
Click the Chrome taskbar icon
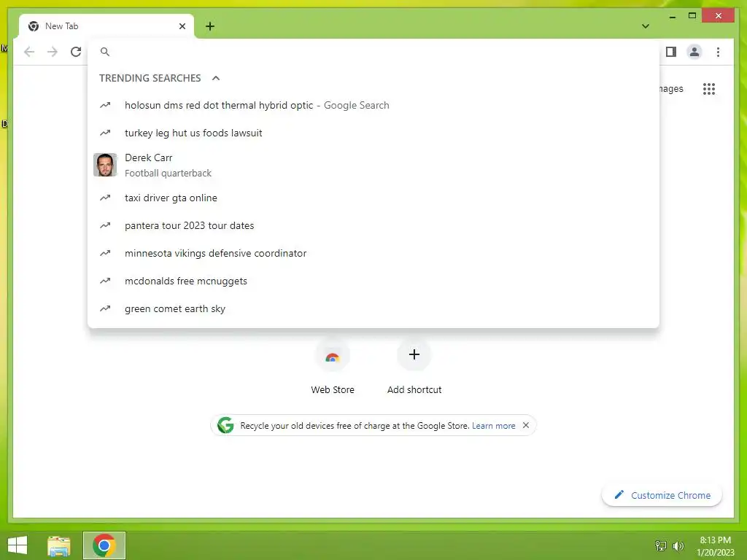point(104,545)
